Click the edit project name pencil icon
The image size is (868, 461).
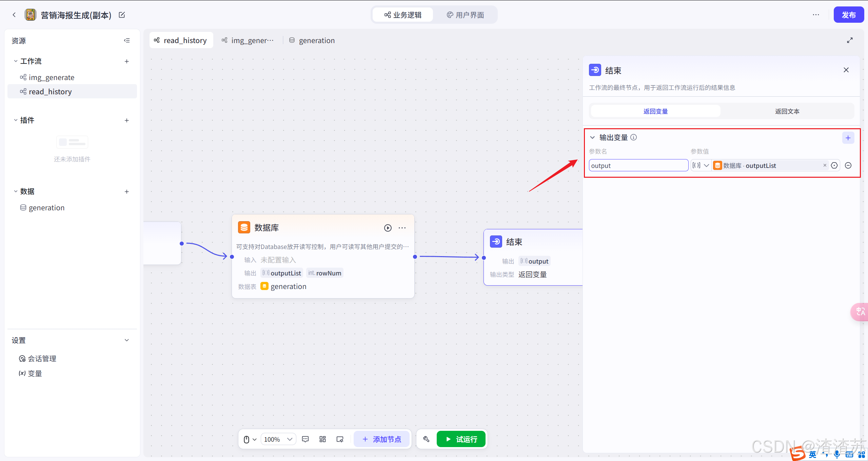pos(122,15)
